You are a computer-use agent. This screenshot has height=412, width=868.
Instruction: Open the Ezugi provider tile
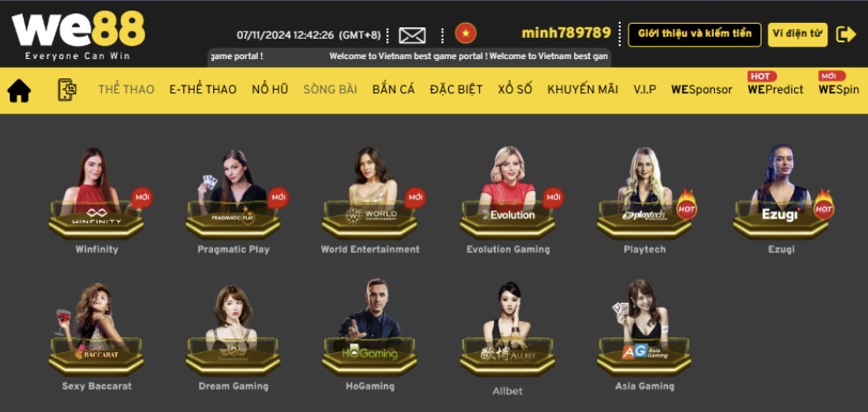tap(782, 201)
